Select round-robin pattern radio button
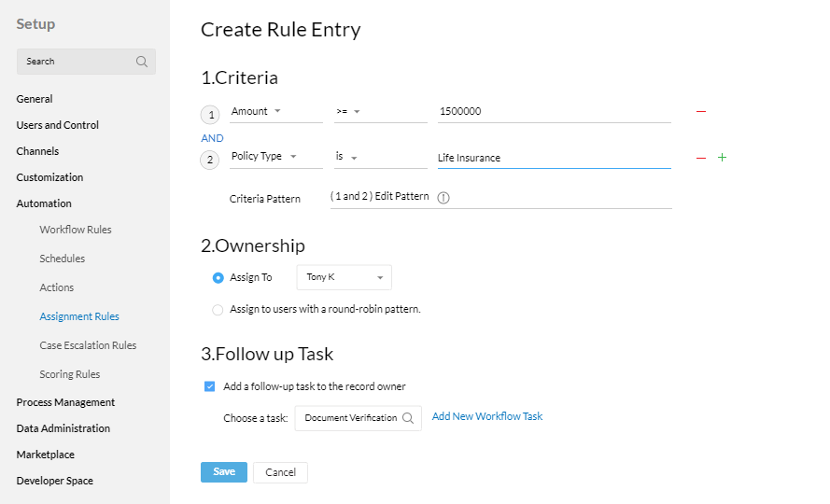Viewport: 830px width, 504px height. [218, 310]
